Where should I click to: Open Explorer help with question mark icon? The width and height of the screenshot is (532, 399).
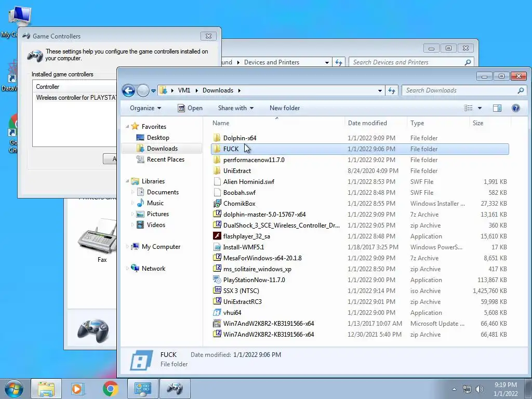pos(516,108)
